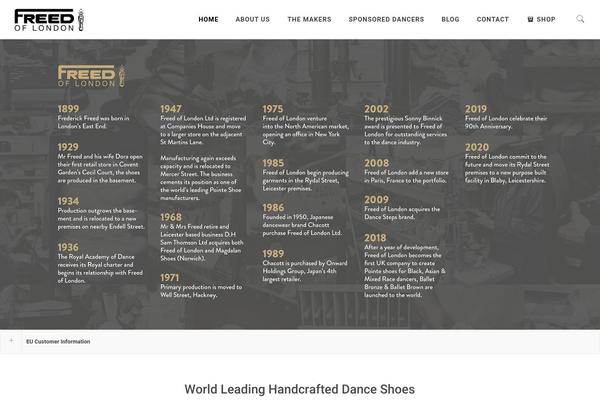Click the shopping basket icon beside Shop

pos(530,19)
